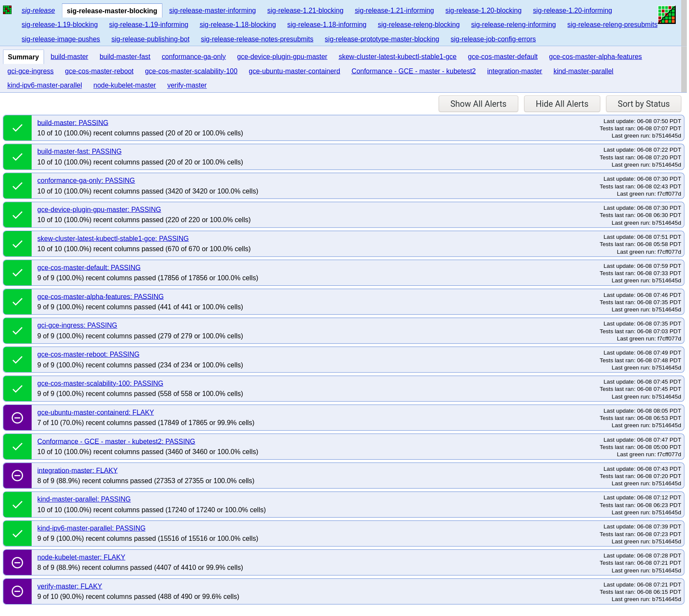Open the integration-master tab
The height and width of the screenshot is (616, 689).
(514, 71)
